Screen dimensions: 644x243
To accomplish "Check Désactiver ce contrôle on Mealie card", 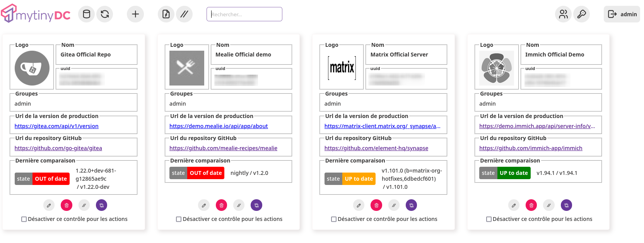I will [179, 219].
